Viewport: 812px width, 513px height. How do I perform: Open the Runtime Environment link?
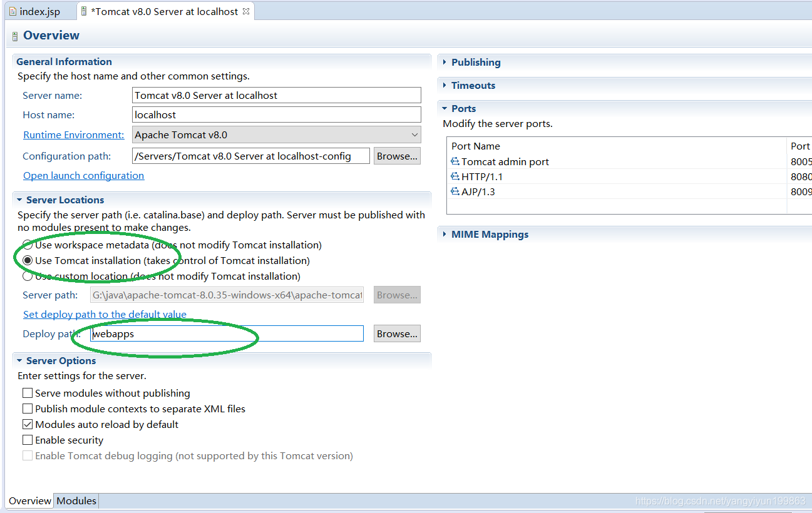[x=74, y=135]
